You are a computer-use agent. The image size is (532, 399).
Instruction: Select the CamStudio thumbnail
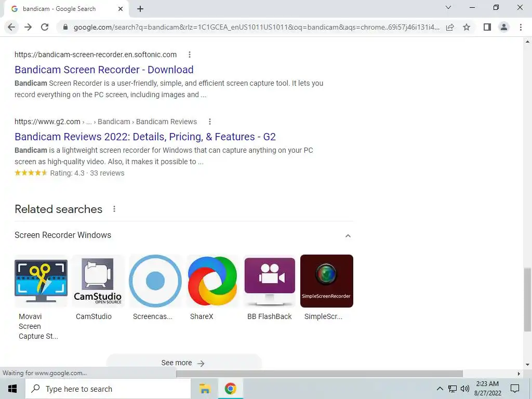(x=98, y=281)
